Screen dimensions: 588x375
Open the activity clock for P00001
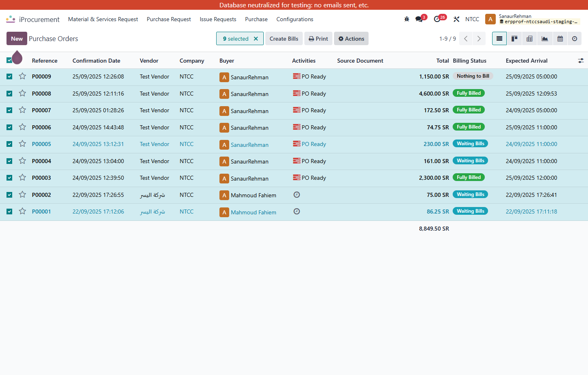[297, 211]
